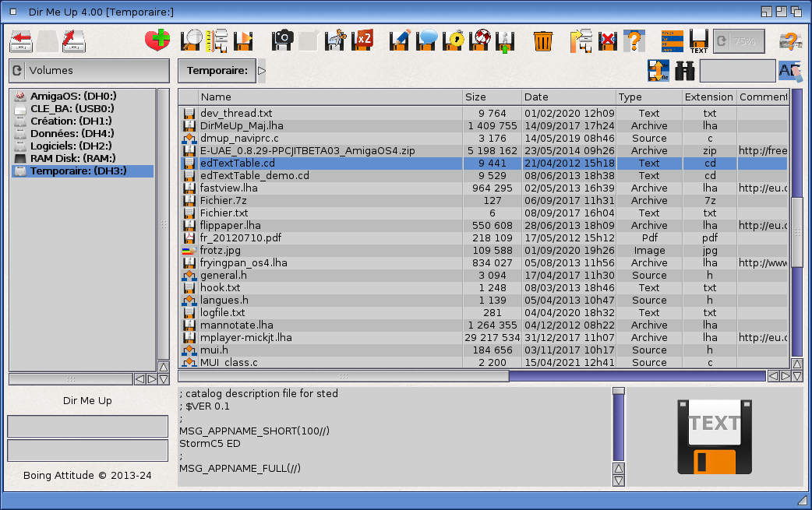Click the file list horizontal scrollbar

(637, 376)
